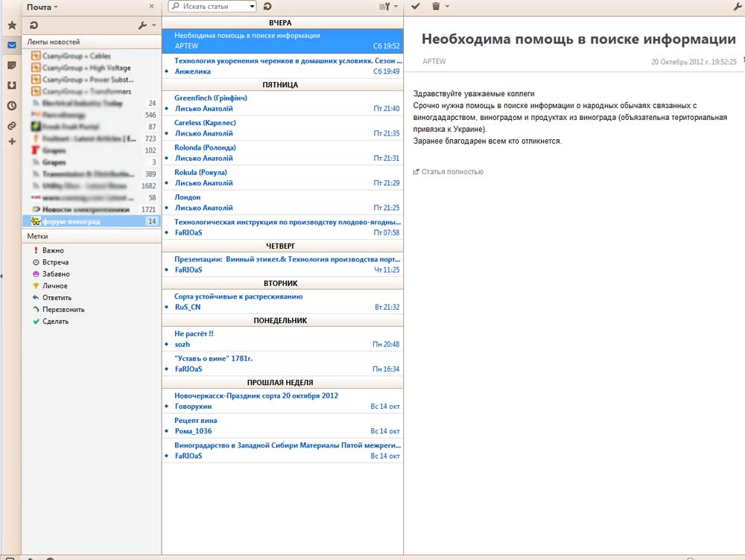This screenshot has width=745, height=560.
Task: Collapse the ЧЕТВЕРГ group header
Action: (x=282, y=246)
